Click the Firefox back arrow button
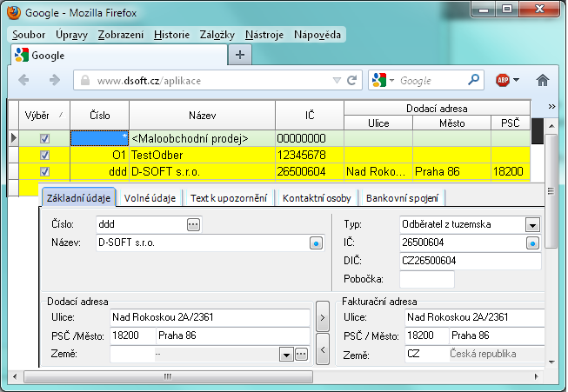 (x=23, y=80)
